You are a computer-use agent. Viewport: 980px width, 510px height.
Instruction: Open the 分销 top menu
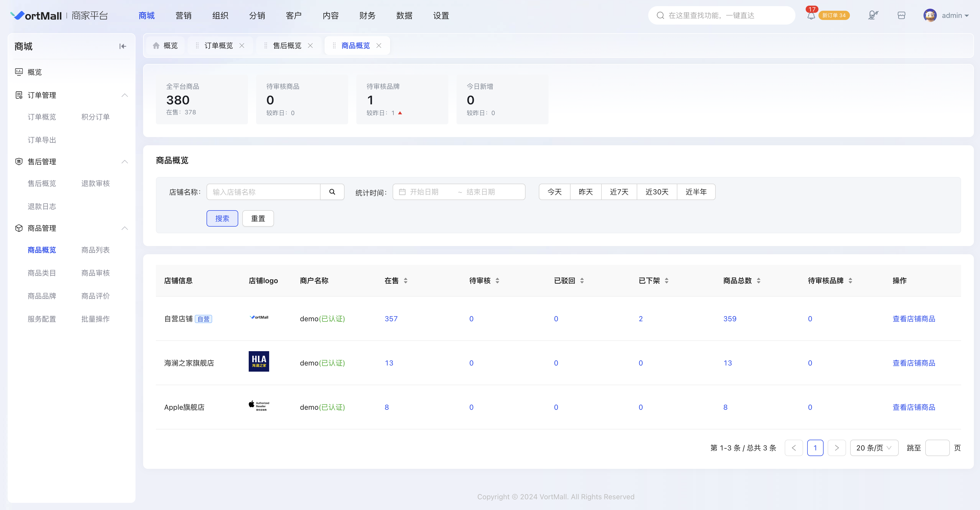click(x=257, y=16)
